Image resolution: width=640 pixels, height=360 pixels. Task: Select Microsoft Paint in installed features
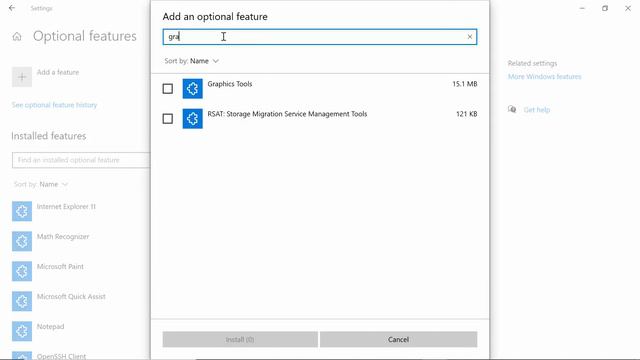pos(60,267)
